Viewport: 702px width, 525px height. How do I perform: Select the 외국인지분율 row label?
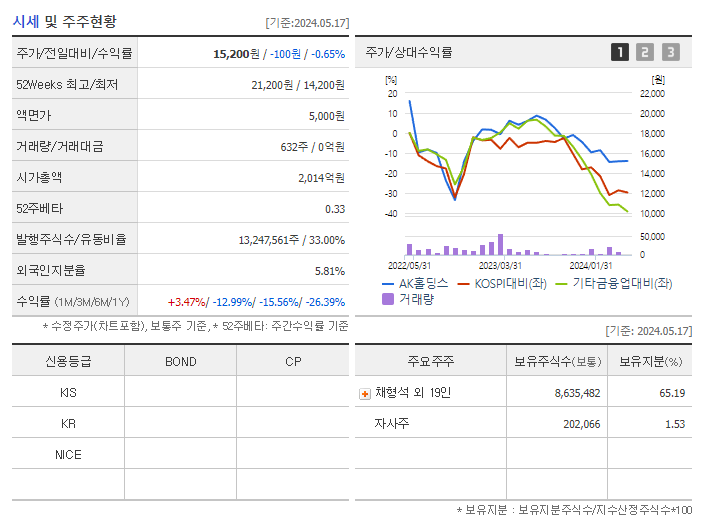51,270
